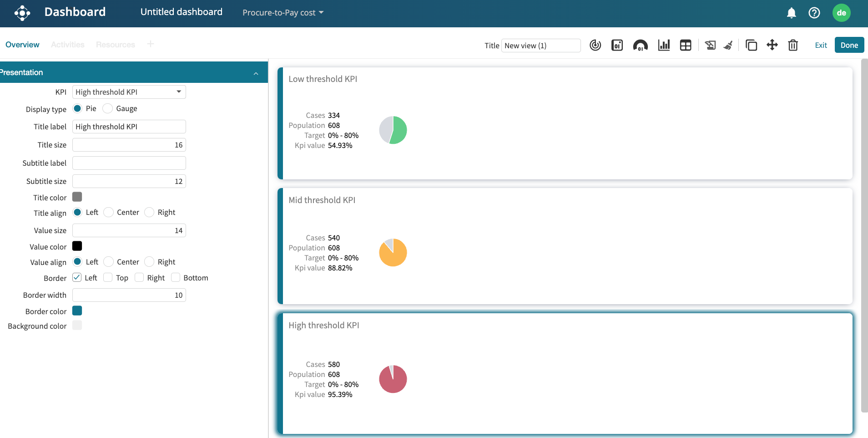The width and height of the screenshot is (868, 438).
Task: Open Procure-to-Pay cost dropdown
Action: click(283, 13)
